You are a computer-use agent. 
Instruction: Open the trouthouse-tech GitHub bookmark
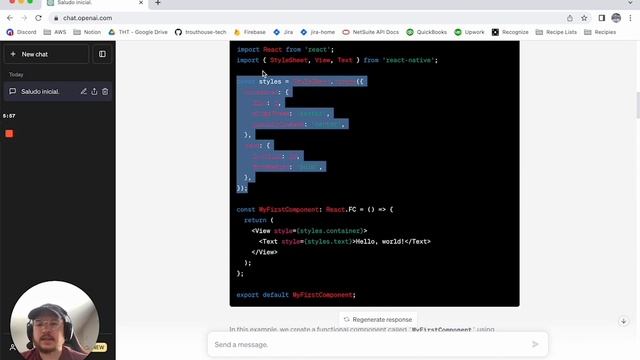coord(200,32)
